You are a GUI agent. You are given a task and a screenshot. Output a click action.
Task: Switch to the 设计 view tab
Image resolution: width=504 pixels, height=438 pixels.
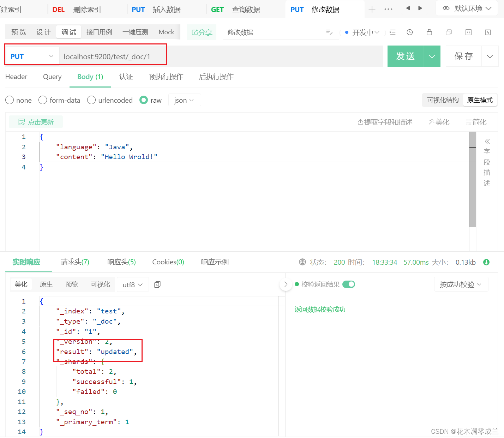pos(44,32)
